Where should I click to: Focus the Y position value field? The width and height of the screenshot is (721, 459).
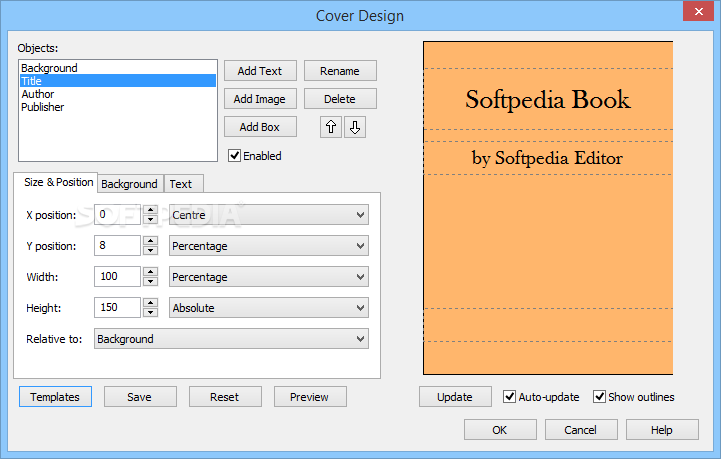(117, 246)
